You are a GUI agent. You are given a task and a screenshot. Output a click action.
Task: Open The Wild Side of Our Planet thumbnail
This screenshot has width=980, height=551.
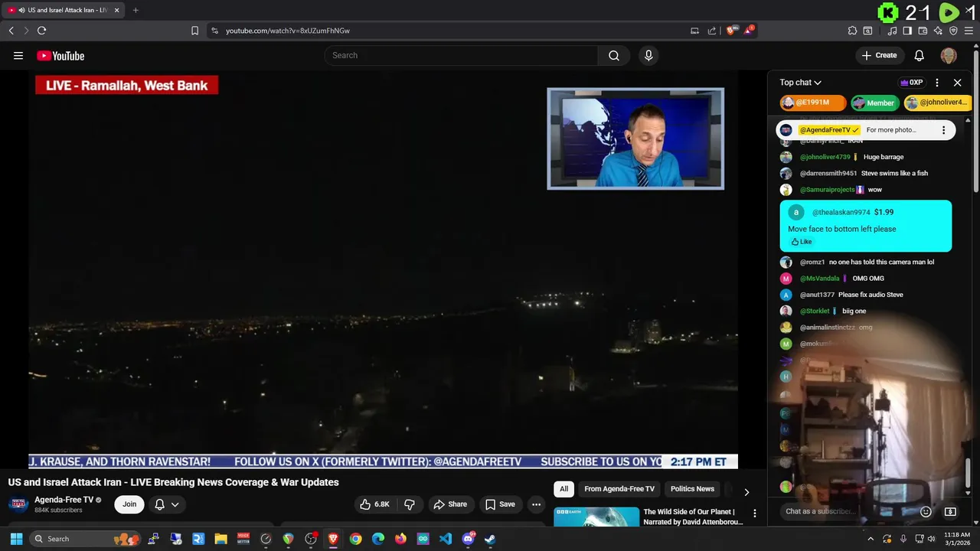[596, 517]
